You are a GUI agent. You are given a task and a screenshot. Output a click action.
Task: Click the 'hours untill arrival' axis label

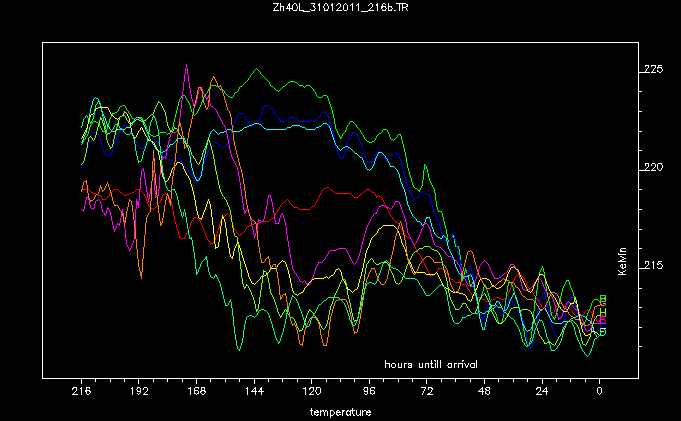point(431,364)
